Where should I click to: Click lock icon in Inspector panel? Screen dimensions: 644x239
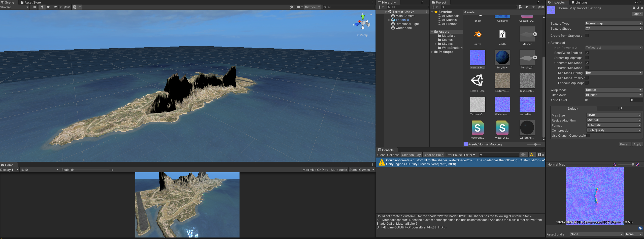coord(636,2)
